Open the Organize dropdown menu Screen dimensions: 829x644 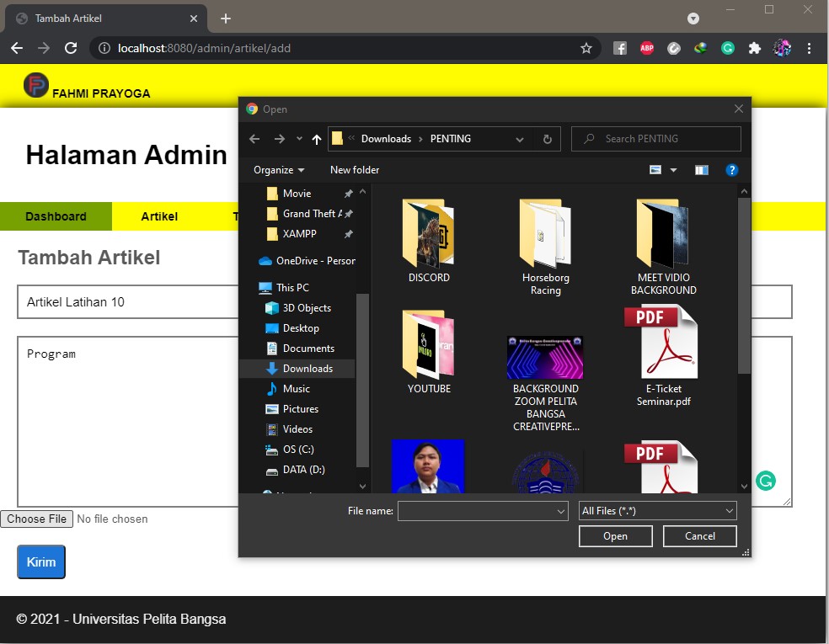278,170
